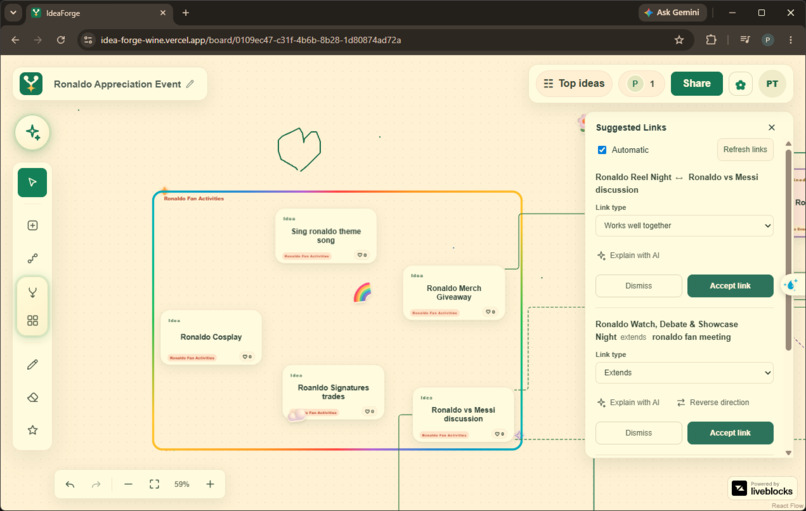Pick the pencil drawing tool
The width and height of the screenshot is (806, 511).
pos(32,364)
